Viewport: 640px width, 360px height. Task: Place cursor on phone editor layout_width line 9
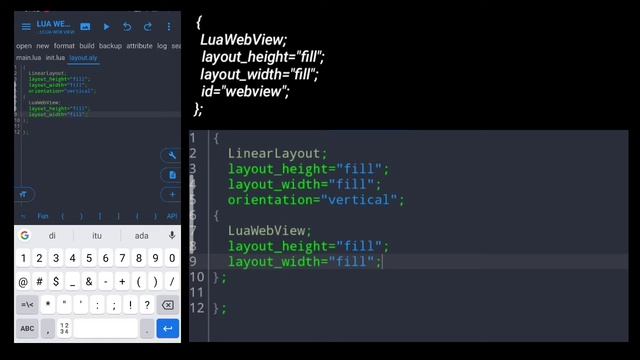pyautogui.click(x=58, y=115)
